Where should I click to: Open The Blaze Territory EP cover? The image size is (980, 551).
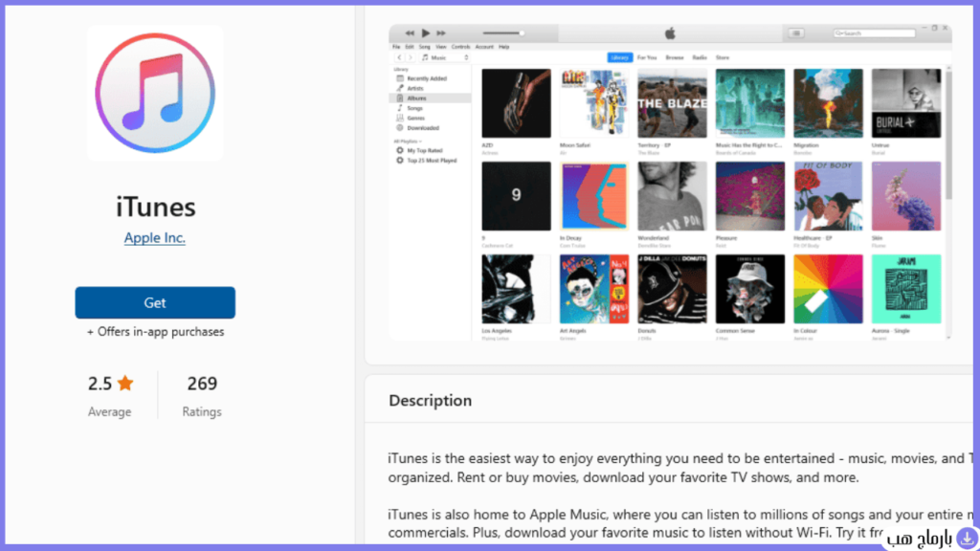(x=672, y=103)
